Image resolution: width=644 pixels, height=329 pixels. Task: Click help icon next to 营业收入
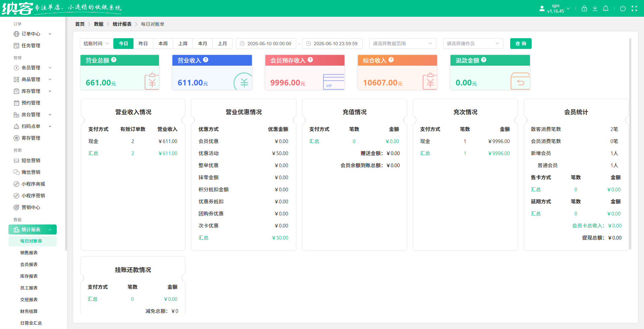point(206,60)
